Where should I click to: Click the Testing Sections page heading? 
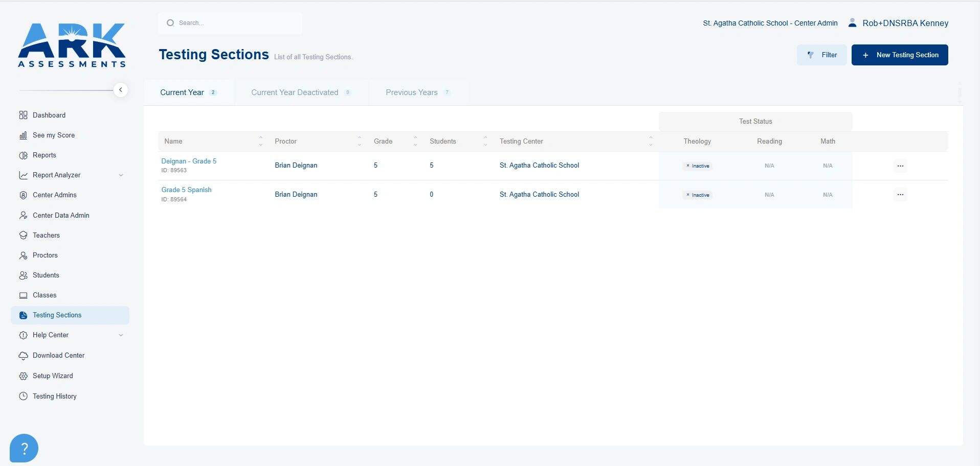(214, 55)
